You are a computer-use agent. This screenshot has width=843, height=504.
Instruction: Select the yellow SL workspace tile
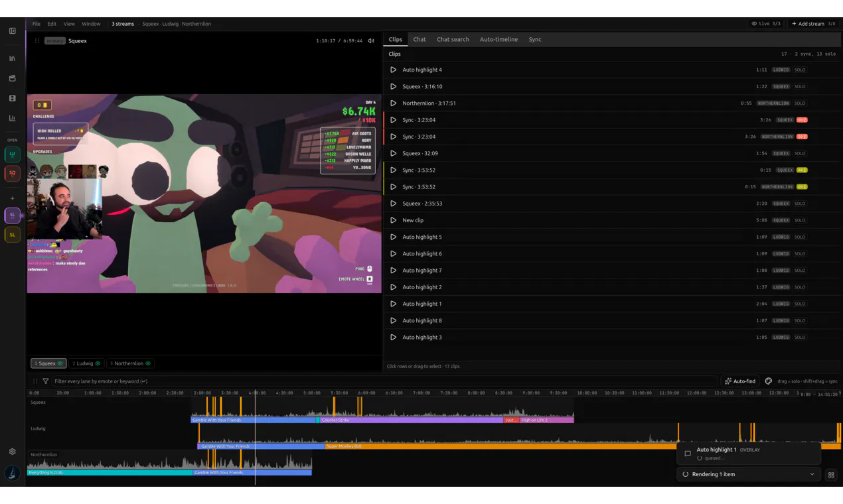click(x=12, y=235)
